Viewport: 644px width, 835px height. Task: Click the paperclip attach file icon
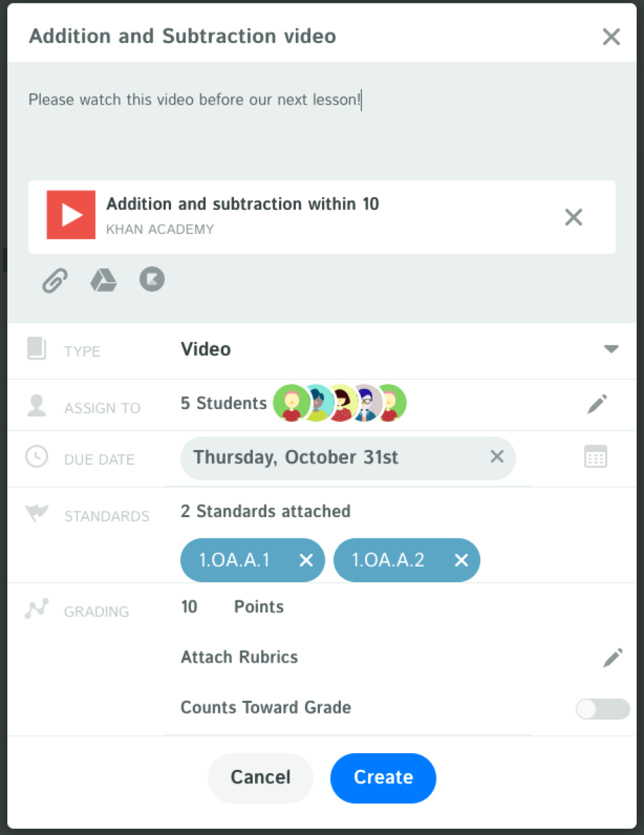point(55,280)
